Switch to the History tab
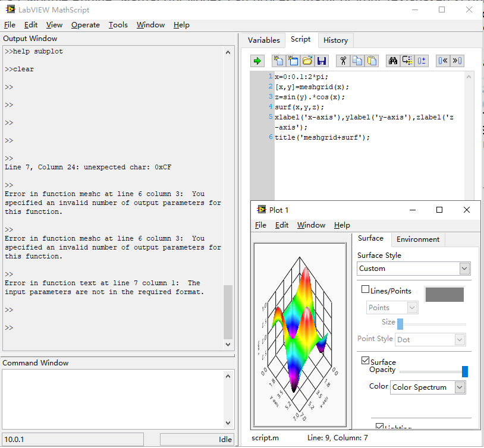The image size is (484, 448). tap(335, 40)
